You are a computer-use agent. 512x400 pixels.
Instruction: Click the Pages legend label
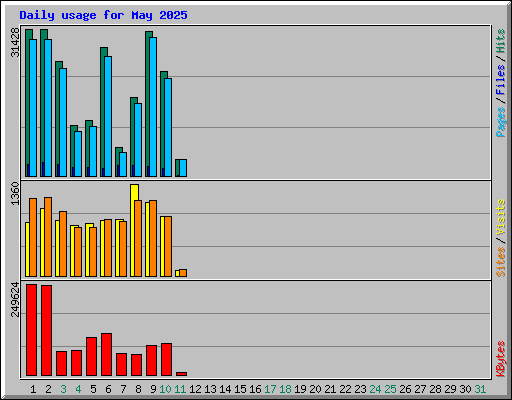500,122
